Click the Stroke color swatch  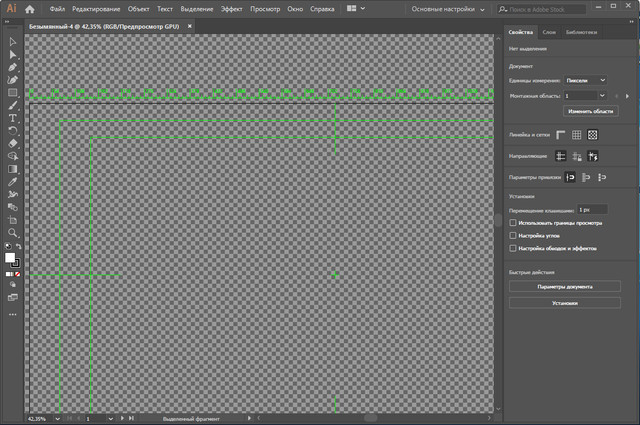click(x=16, y=263)
